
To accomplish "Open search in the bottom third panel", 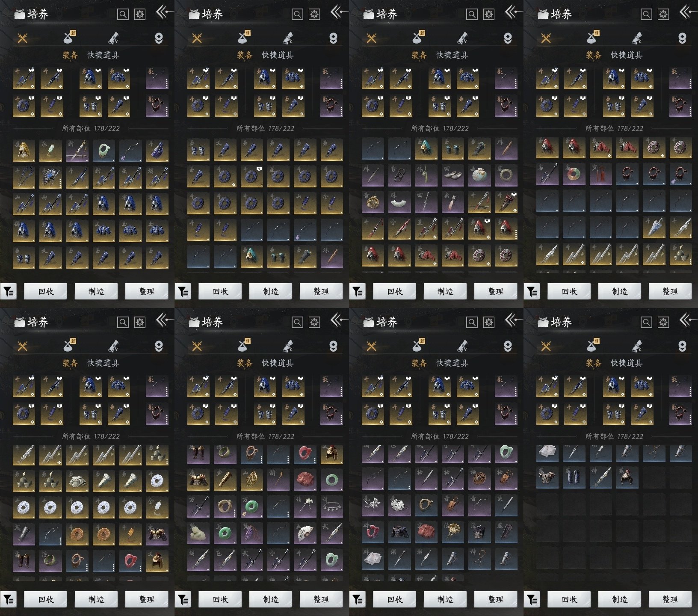I will [x=472, y=323].
